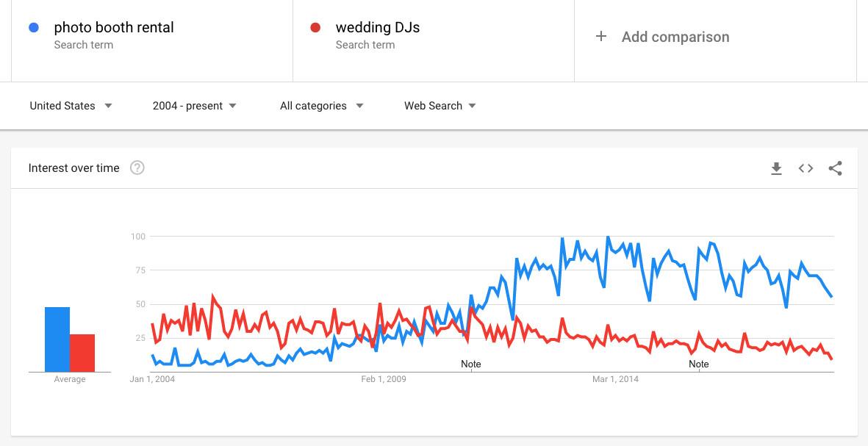The width and height of the screenshot is (868, 446).
Task: Share the interest over time chart
Action: click(x=835, y=168)
